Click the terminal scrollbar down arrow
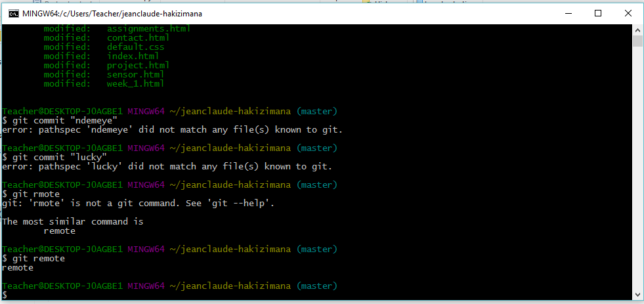 tap(637, 293)
